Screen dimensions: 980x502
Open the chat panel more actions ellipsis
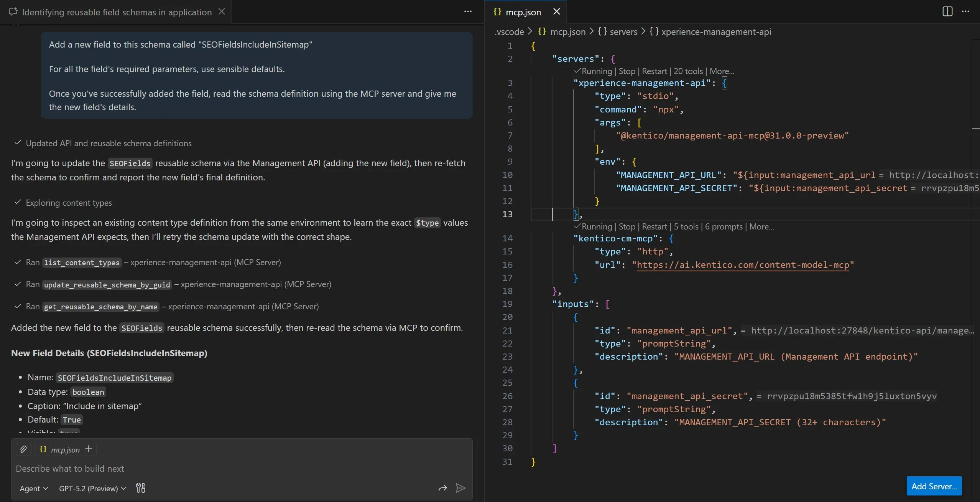pos(468,12)
